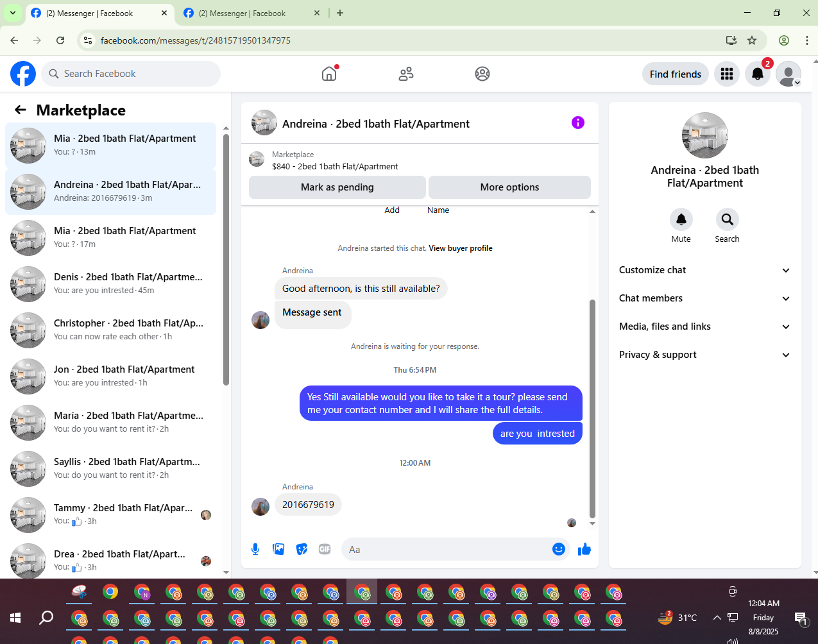The height and width of the screenshot is (644, 818).
Task: Install app icon in address bar
Action: (731, 40)
